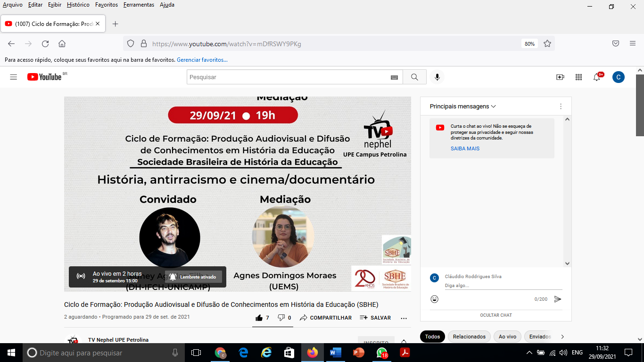Open WhatsApp from the taskbar

382,353
